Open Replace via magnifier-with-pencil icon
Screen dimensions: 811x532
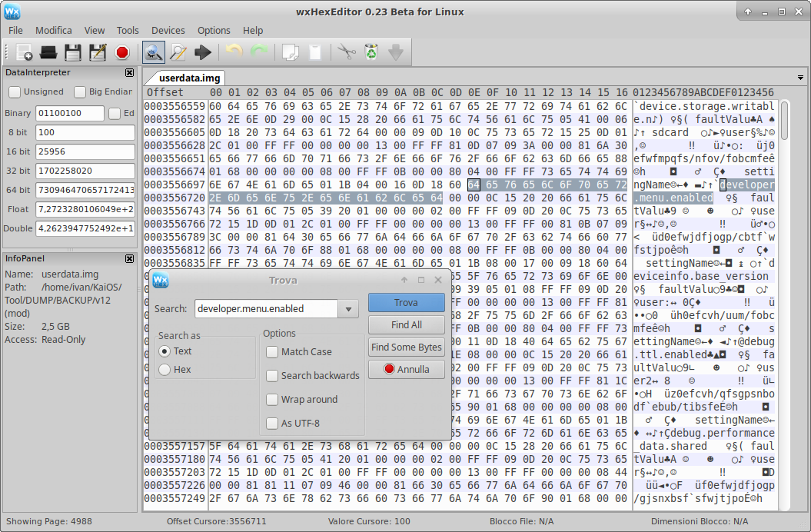click(178, 52)
